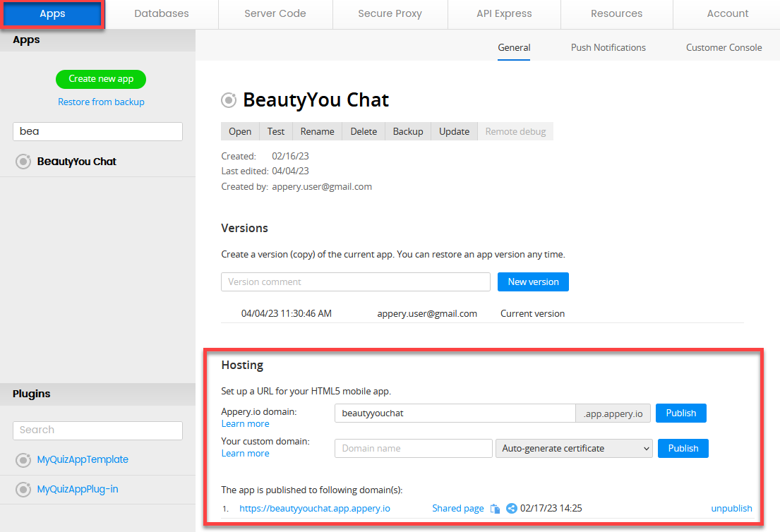This screenshot has height=532, width=780.
Task: Open the Push Notifications sub-tab
Action: tap(608, 48)
